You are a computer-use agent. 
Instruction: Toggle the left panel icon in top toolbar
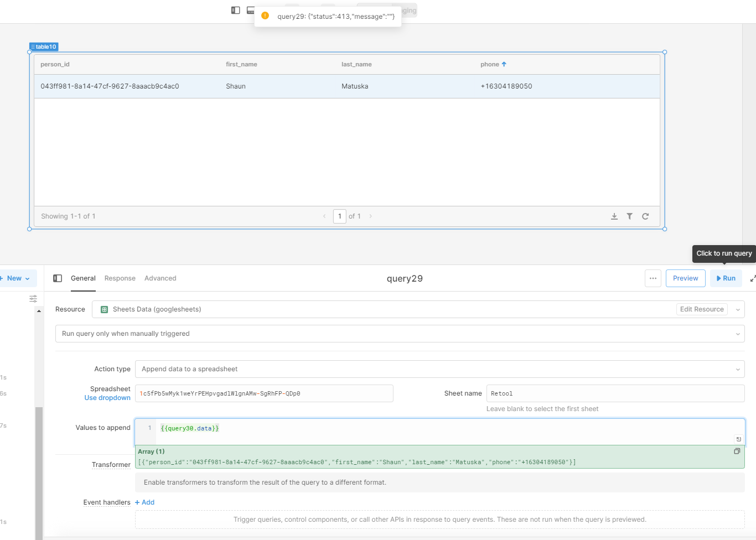tap(235, 10)
